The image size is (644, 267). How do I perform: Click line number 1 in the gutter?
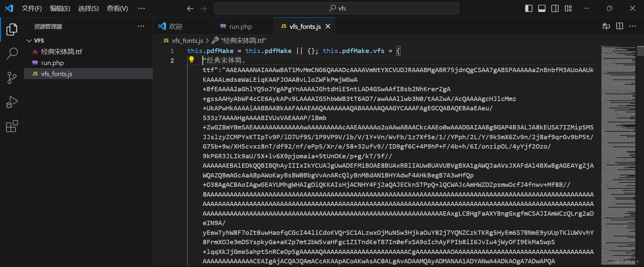pyautogui.click(x=172, y=51)
